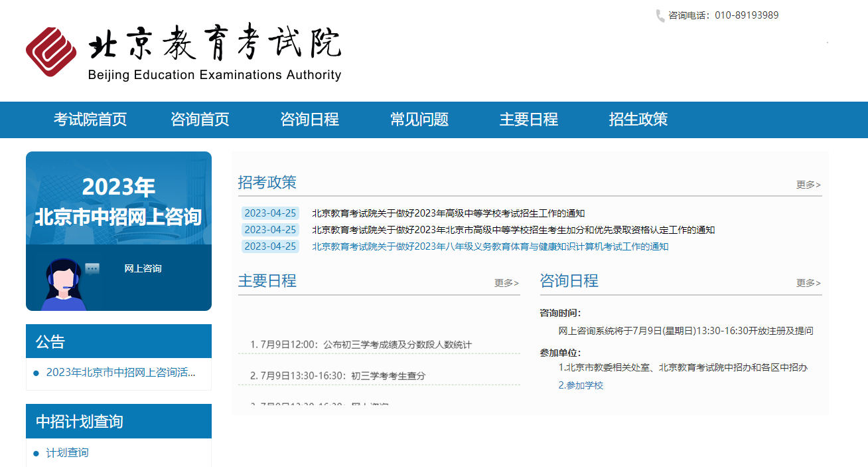Expand 更多 in the 主要日程 section
This screenshot has width=868, height=467.
506,283
